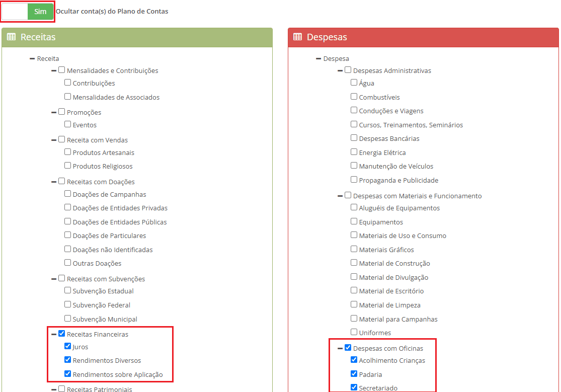Check the Uniformes checkbox
Image resolution: width=561 pixels, height=392 pixels.
354,332
